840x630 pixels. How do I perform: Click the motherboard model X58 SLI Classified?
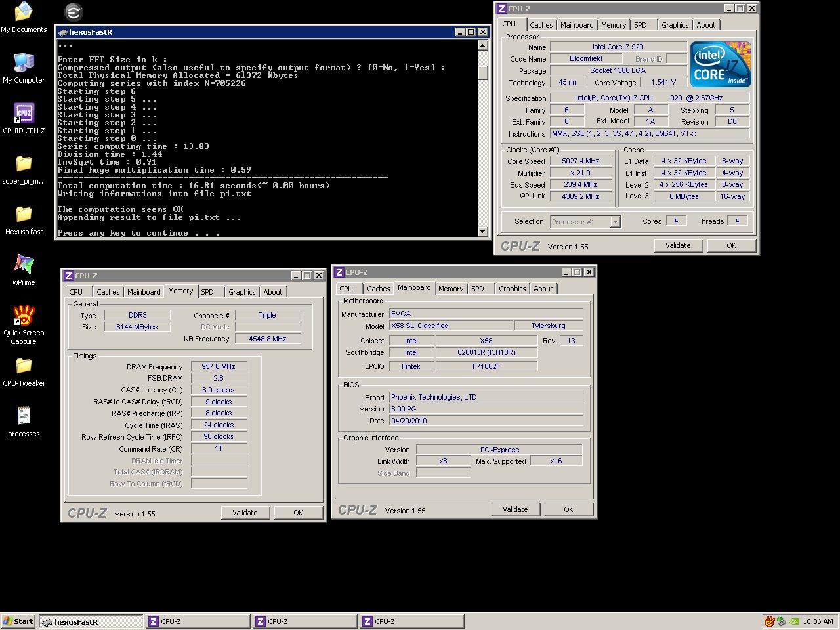451,326
